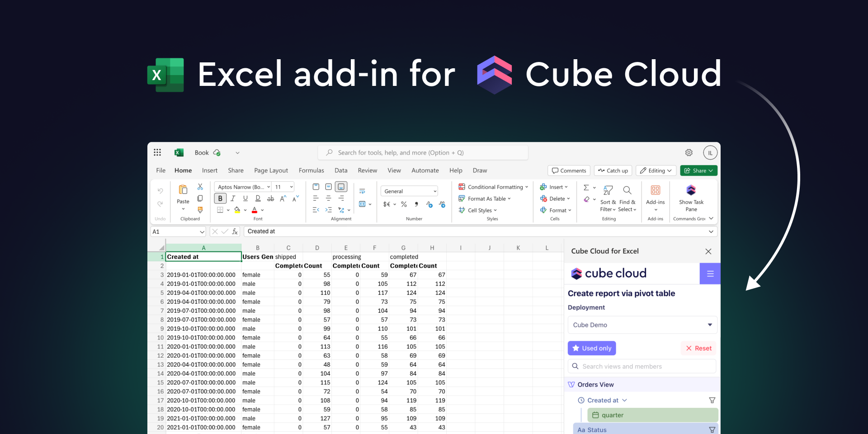Click the Copy icon in Clipboard group
Image resolution: width=868 pixels, height=434 pixels.
click(x=200, y=198)
